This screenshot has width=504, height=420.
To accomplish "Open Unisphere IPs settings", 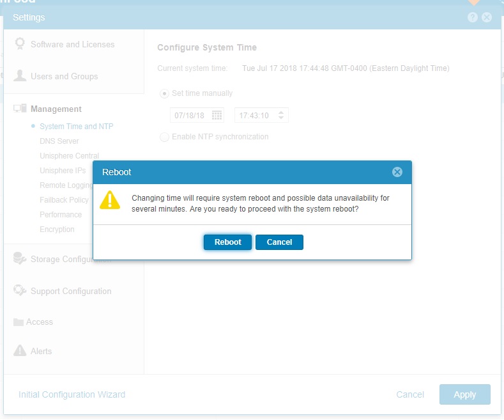I will pyautogui.click(x=63, y=171).
